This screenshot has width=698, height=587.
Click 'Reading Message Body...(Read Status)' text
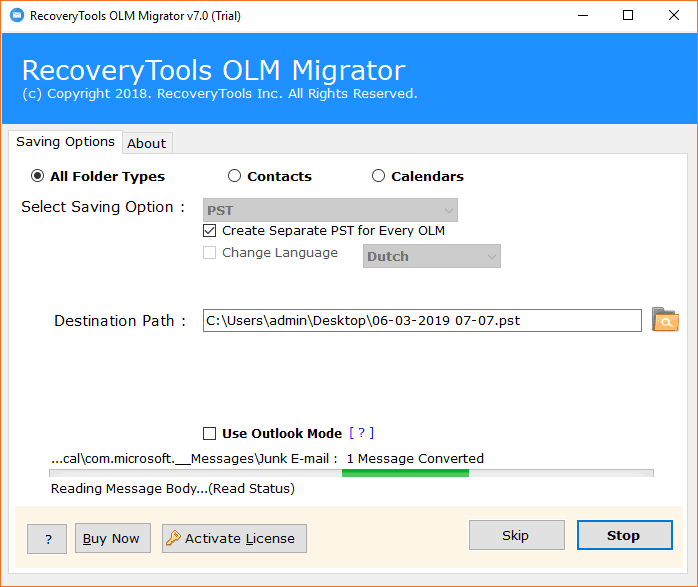coord(173,489)
